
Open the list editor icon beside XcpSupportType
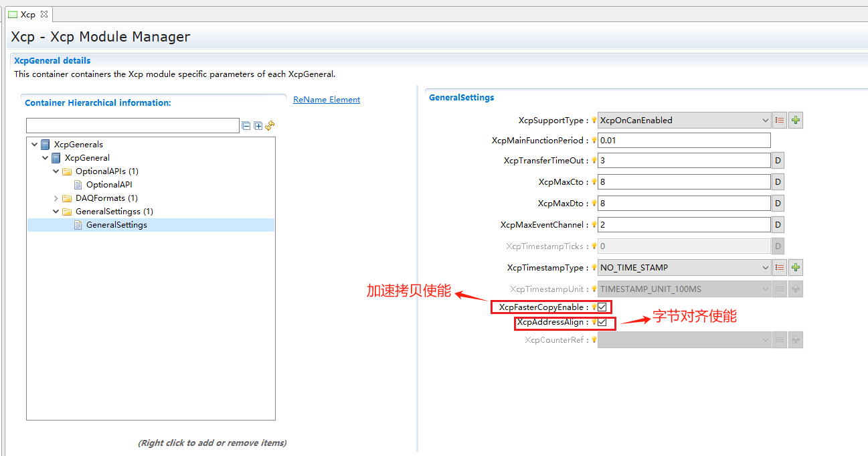(780, 120)
